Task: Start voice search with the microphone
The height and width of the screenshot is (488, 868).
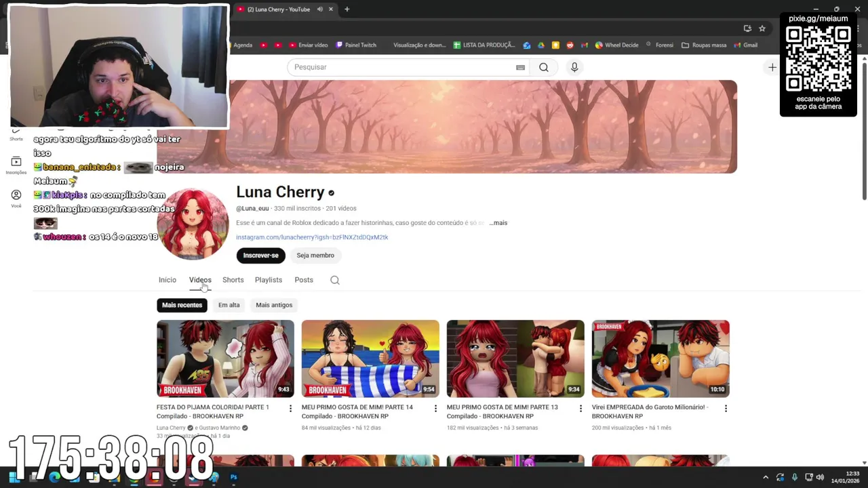Action: [574, 67]
